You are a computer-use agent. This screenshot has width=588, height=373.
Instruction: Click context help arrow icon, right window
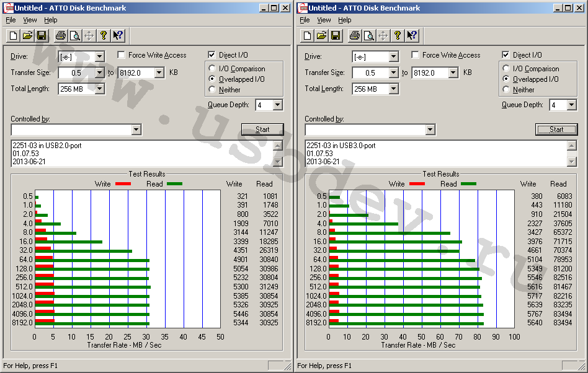tap(412, 35)
